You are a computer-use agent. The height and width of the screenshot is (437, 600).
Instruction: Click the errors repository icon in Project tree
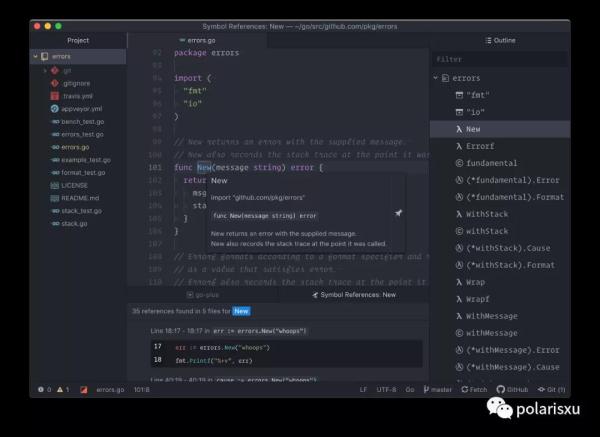(x=45, y=56)
